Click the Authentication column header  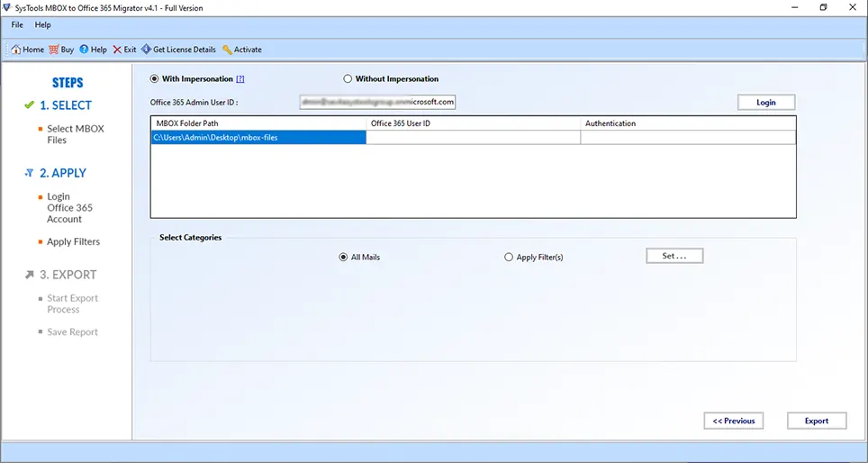688,123
